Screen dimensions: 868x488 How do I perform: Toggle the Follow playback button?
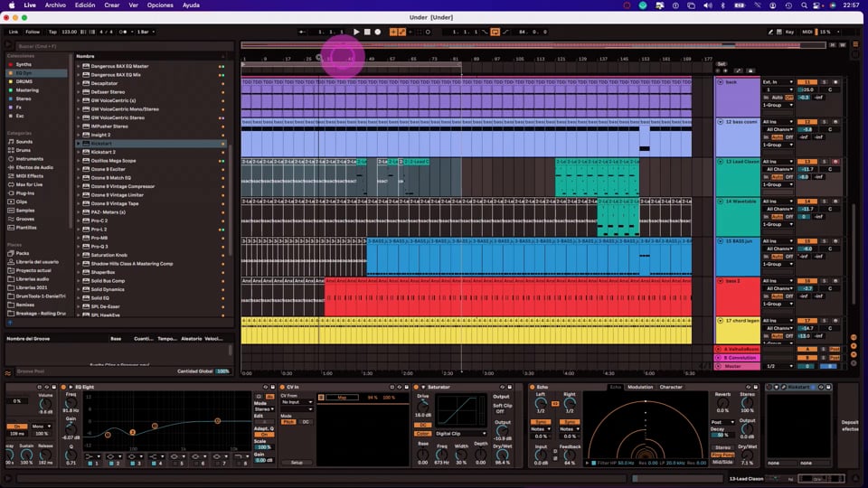(x=33, y=33)
